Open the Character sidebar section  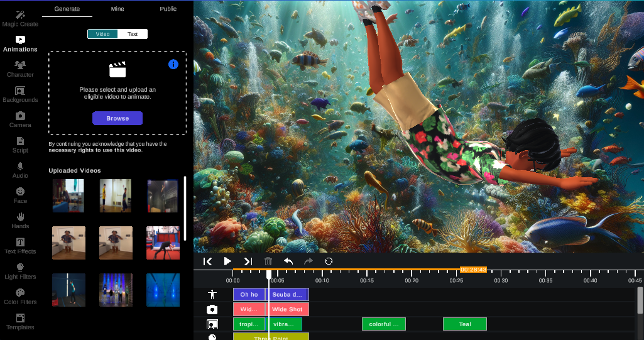pos(20,69)
